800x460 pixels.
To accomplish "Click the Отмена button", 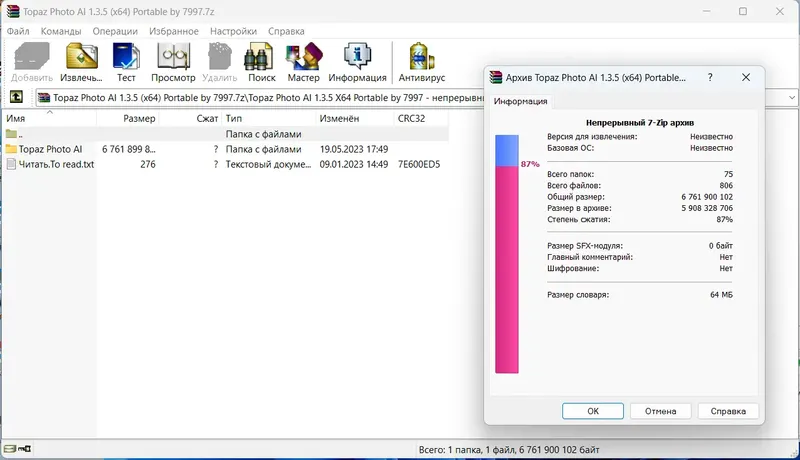I will click(x=660, y=411).
